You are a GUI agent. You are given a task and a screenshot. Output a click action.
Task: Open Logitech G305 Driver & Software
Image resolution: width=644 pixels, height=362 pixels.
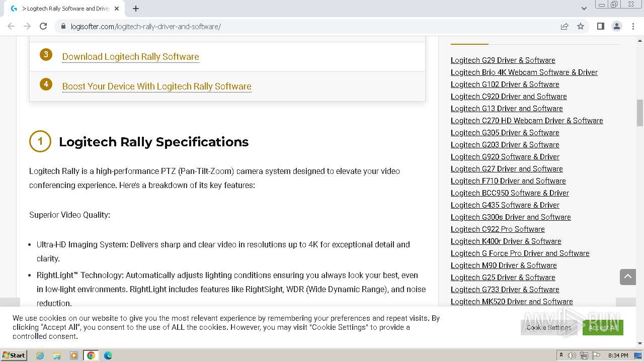(505, 132)
